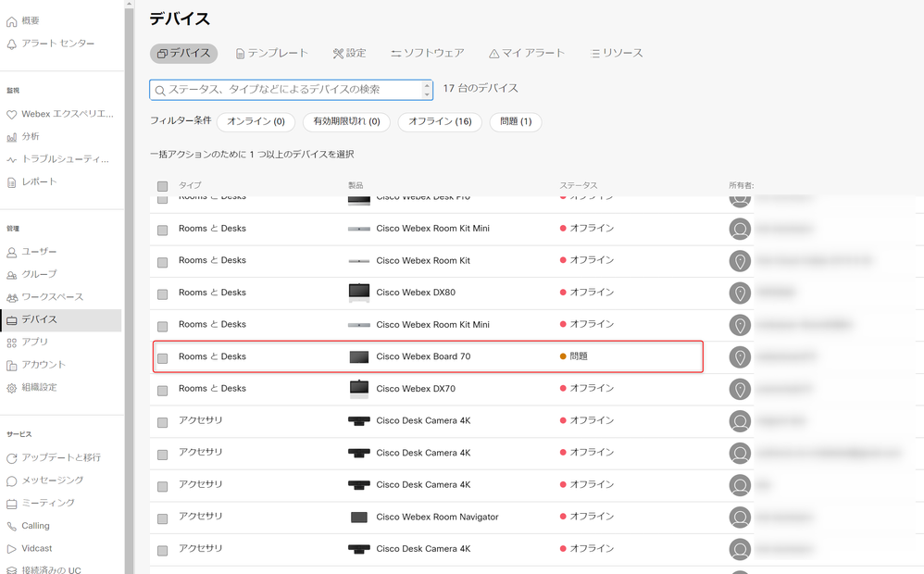
Task: Open Calling service in sidebar
Action: point(29,526)
